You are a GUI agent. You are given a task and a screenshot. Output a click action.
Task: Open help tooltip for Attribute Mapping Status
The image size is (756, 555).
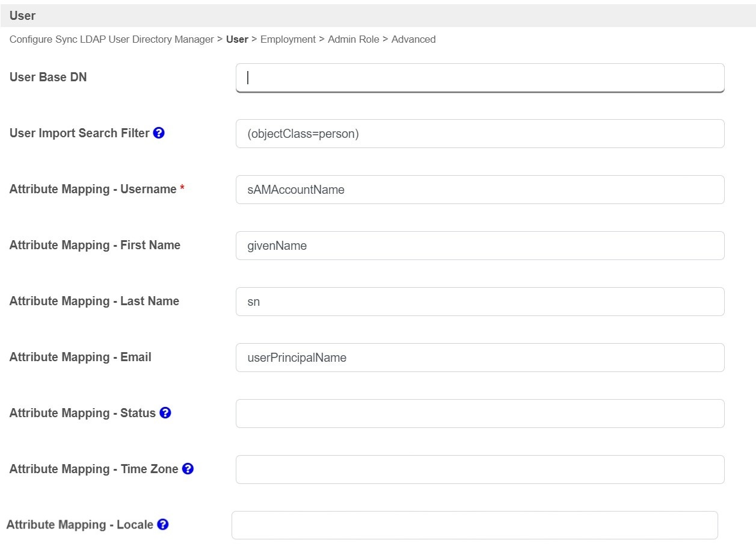(165, 413)
